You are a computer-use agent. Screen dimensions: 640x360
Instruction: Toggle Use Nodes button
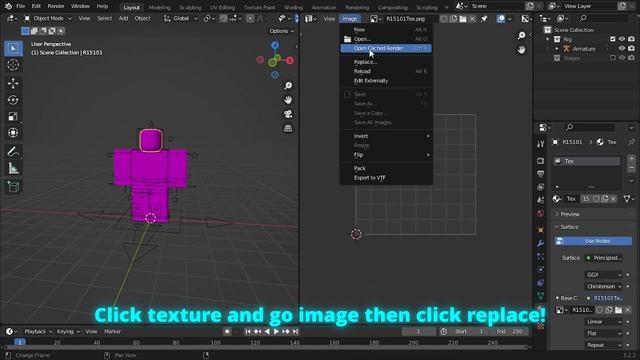(x=593, y=241)
